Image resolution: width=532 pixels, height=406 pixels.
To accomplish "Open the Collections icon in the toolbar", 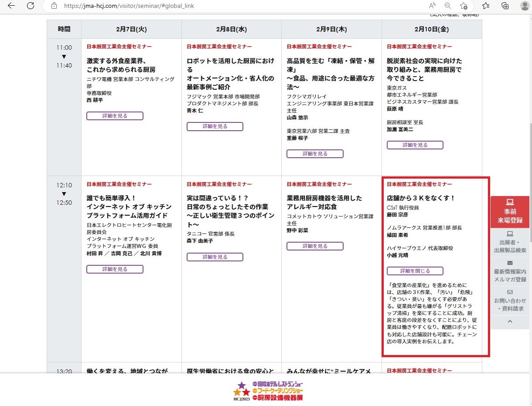I will pos(505,6).
